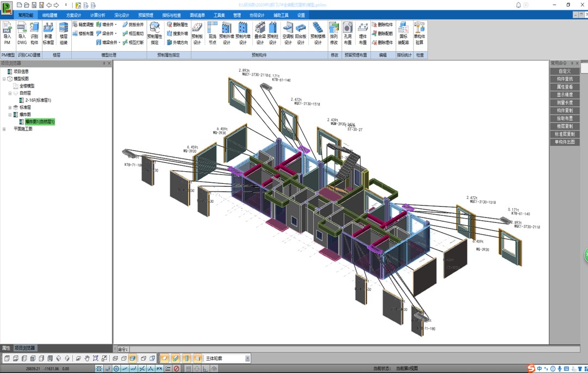Click the 单构件出图 command button
Screen dimensions: 588x373
pos(565,142)
